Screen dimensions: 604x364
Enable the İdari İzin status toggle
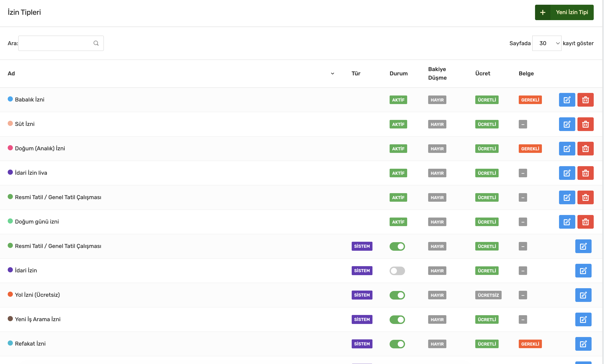(397, 271)
